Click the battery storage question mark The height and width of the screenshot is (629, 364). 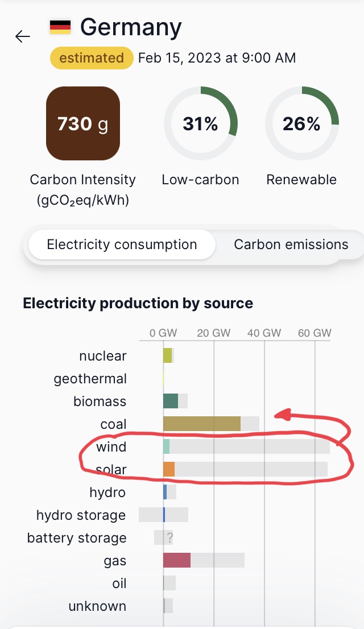(169, 537)
